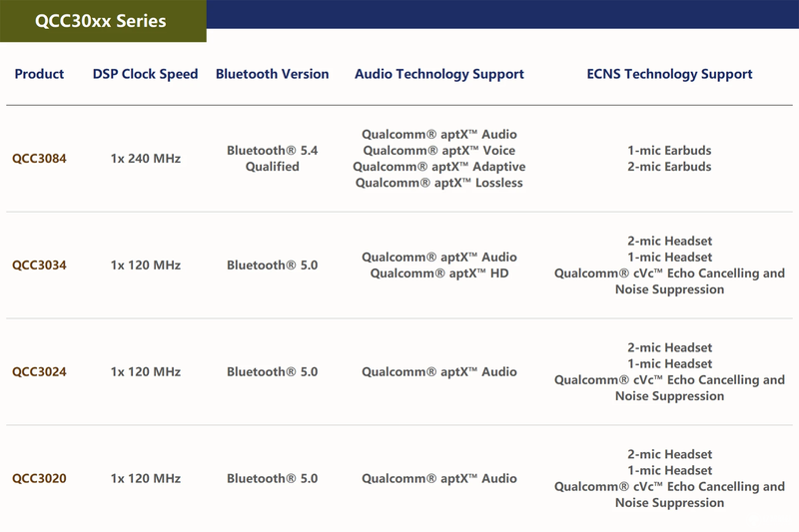The width and height of the screenshot is (799, 532).
Task: Click the 2-mic Earbuds entry
Action: click(669, 167)
